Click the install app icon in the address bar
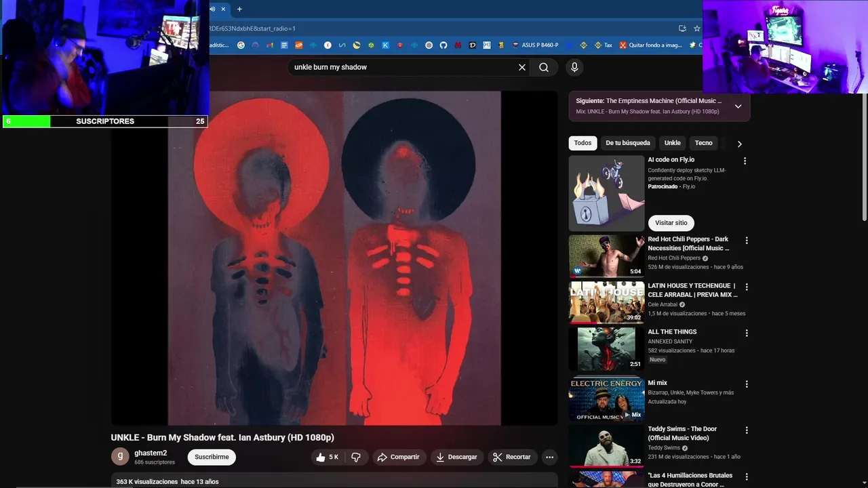The width and height of the screenshot is (868, 488). 682,28
